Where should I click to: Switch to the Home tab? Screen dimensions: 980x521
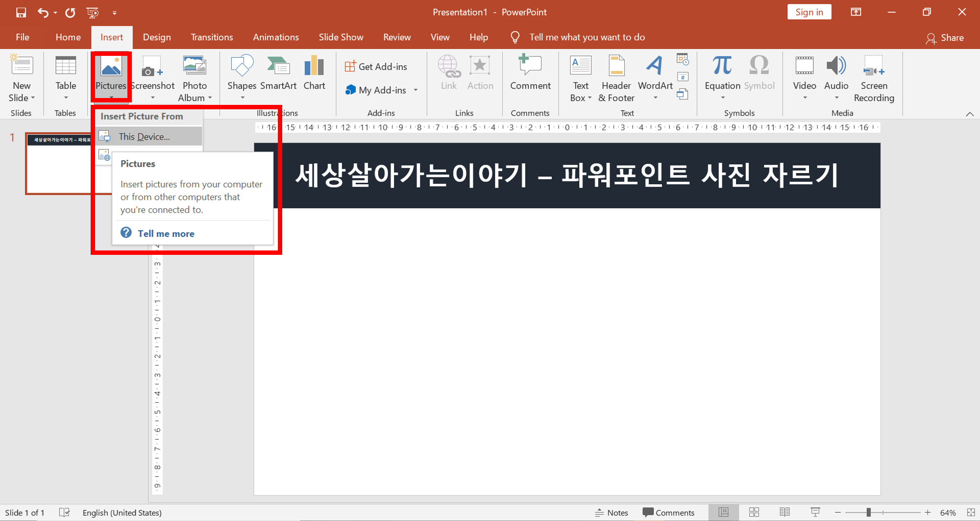point(68,37)
